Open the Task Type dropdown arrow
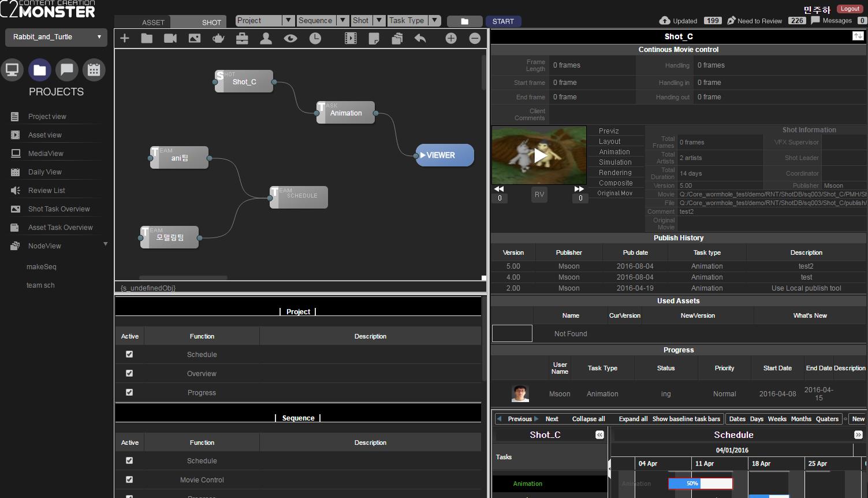Image resolution: width=868 pixels, height=498 pixels. click(x=435, y=20)
